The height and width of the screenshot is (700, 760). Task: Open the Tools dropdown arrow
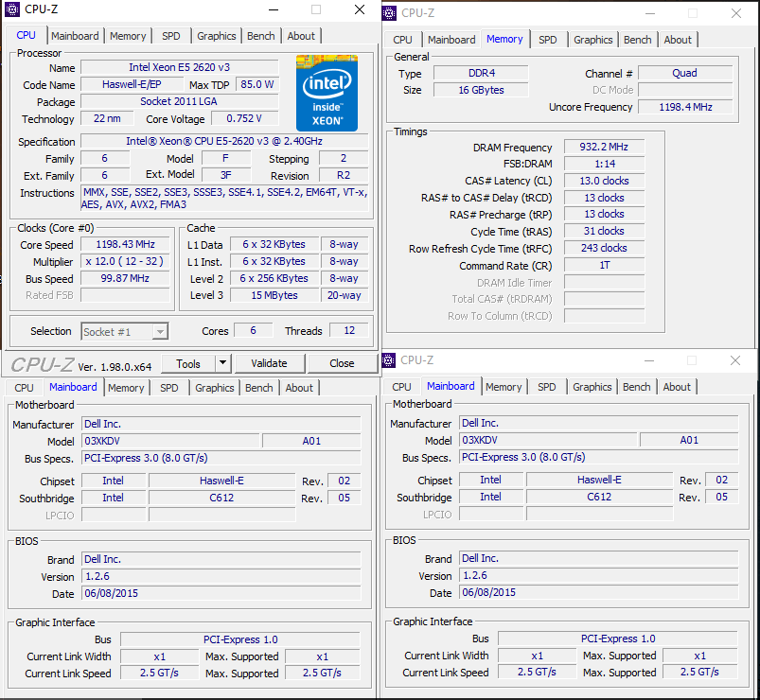tap(222, 363)
